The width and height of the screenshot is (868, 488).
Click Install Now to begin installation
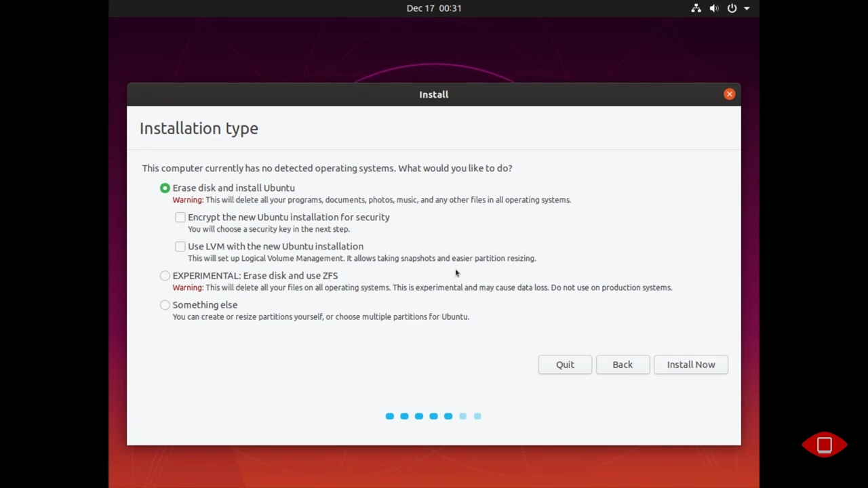point(691,365)
